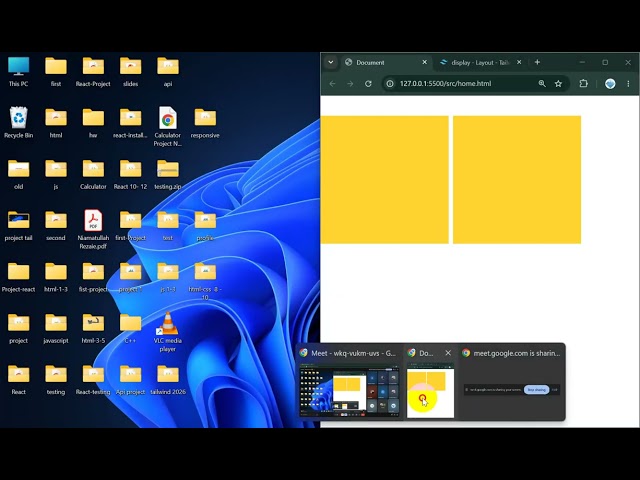640x480 pixels.
Task: Select the React-testing folder
Action: click(93, 380)
